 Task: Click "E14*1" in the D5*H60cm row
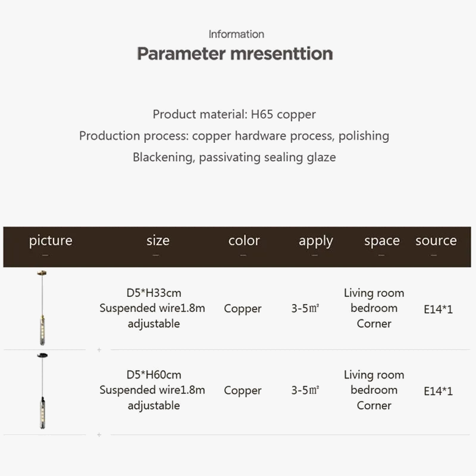pyautogui.click(x=438, y=392)
